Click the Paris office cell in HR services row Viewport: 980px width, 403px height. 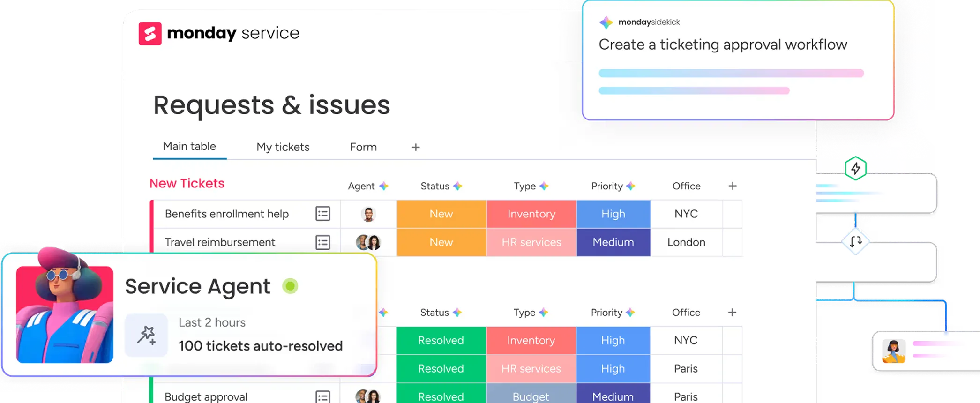[686, 369]
